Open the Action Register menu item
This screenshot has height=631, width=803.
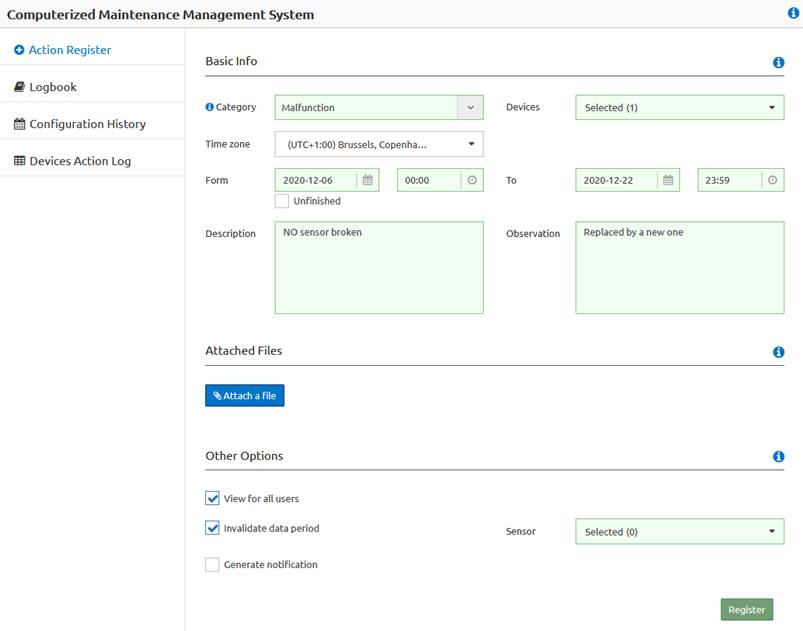pyautogui.click(x=92, y=50)
